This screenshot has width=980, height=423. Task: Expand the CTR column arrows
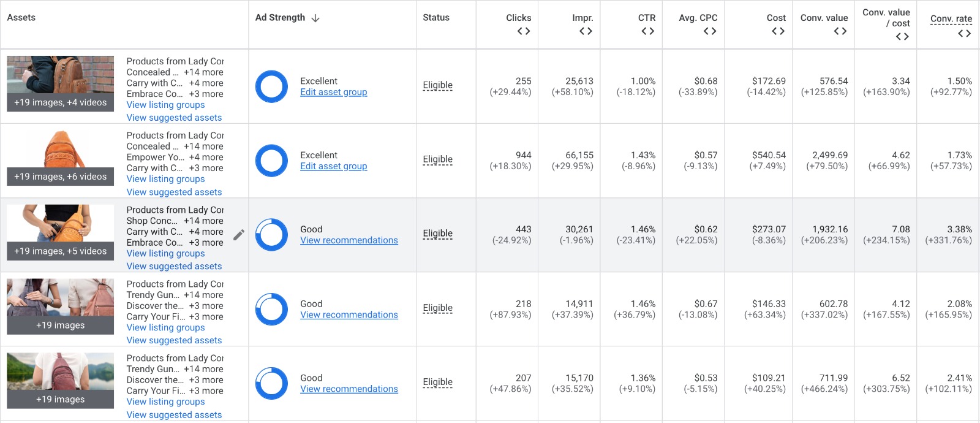(648, 31)
